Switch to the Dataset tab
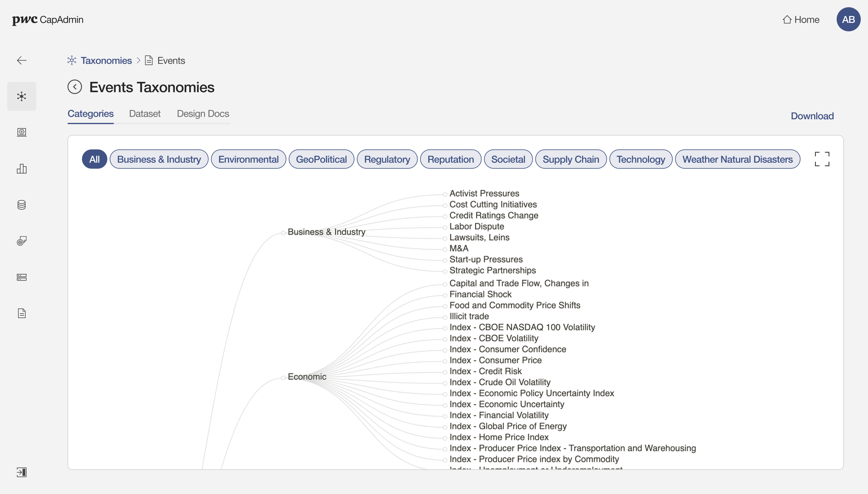The height and width of the screenshot is (494, 868). 145,114
